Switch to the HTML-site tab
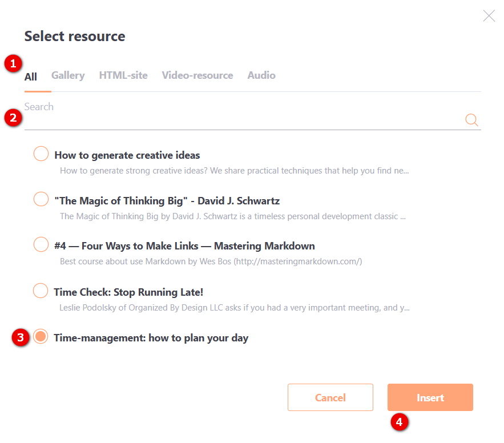This screenshot has height=443, width=504. click(123, 75)
